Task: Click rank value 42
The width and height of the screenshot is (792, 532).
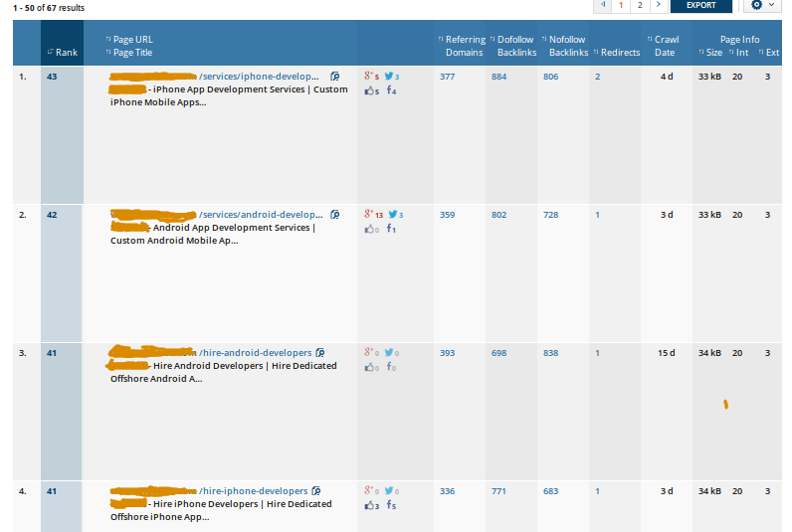Action: 52,215
